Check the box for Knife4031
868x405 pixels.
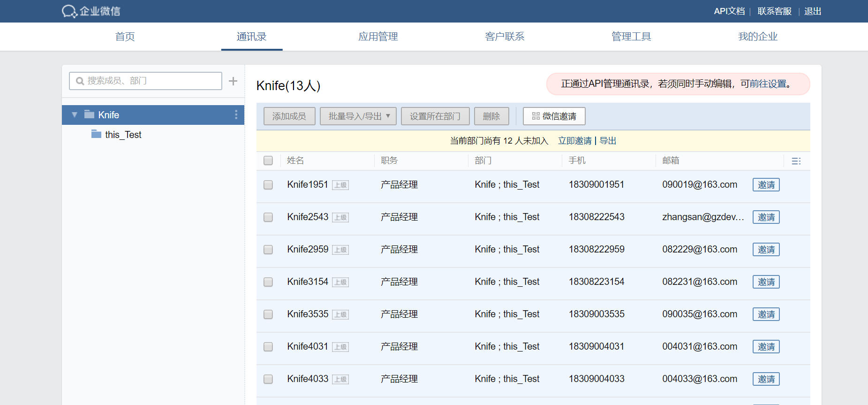pyautogui.click(x=268, y=347)
